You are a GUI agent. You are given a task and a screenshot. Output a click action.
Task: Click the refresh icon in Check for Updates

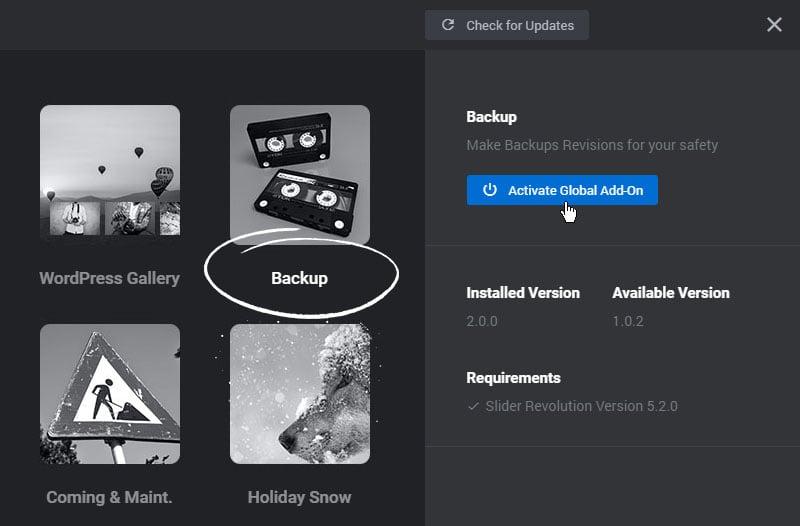(x=448, y=25)
